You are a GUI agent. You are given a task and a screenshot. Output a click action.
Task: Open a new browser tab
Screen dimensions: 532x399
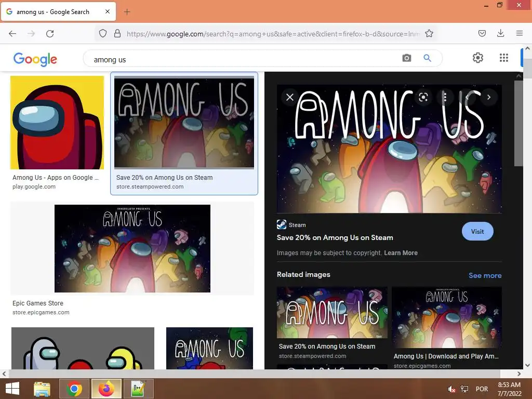tap(127, 12)
